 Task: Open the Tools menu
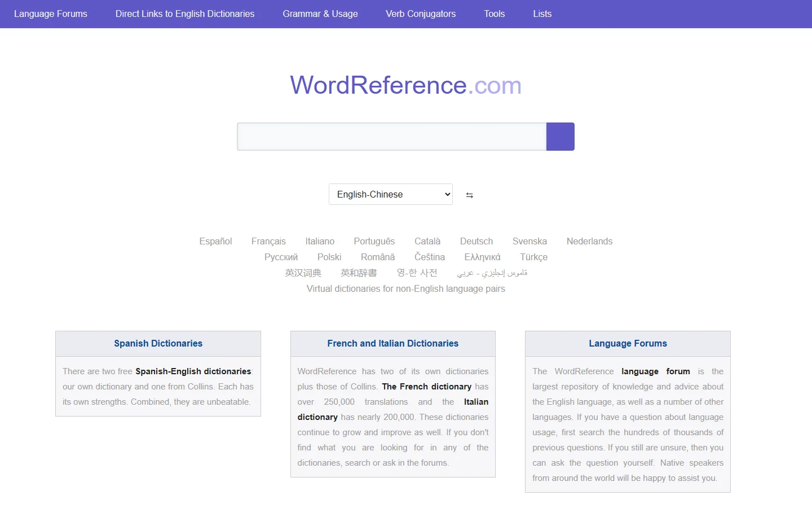pos(495,14)
